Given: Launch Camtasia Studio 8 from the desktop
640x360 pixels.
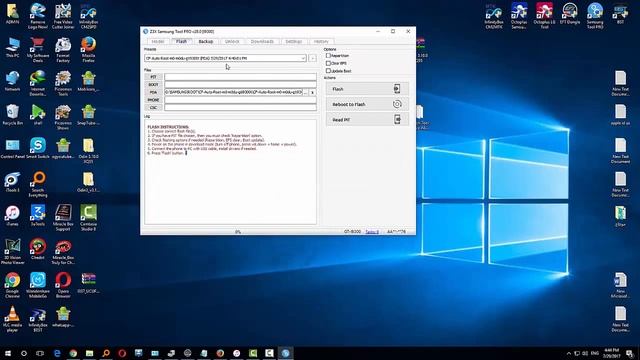Looking at the screenshot, I should [88, 218].
